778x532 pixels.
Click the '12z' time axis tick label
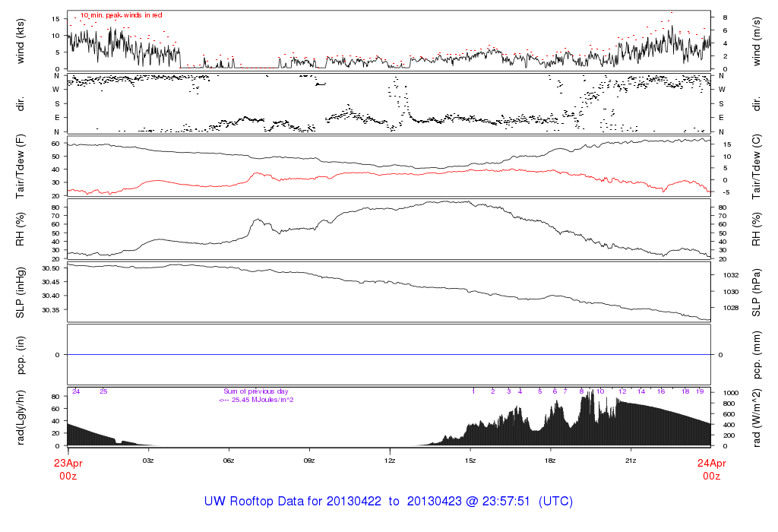(390, 461)
